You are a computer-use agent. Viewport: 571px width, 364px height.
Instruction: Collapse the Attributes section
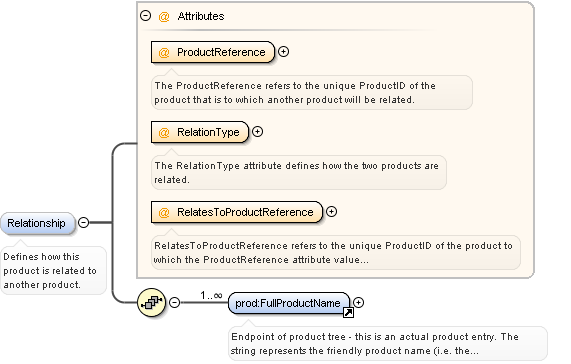[x=146, y=16]
